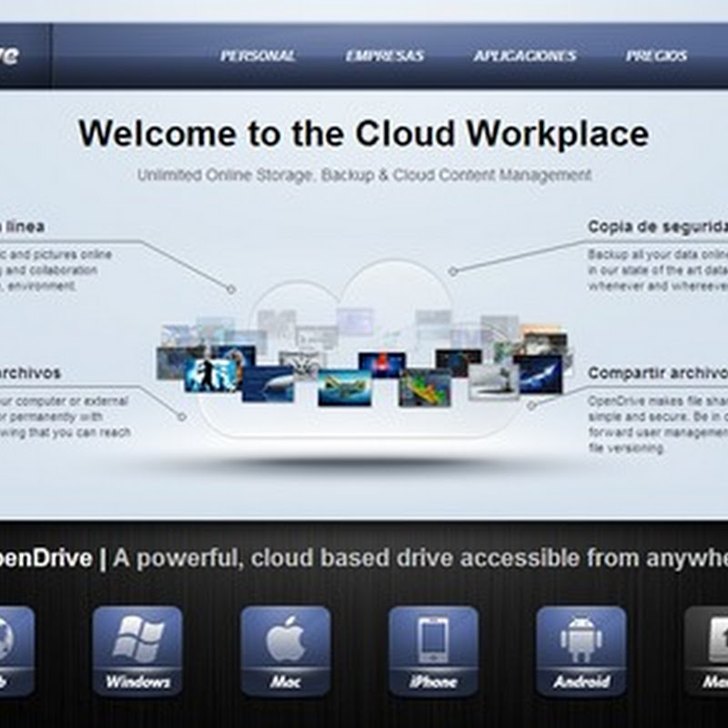The height and width of the screenshot is (728, 728).
Task: Open the Windows app download icon
Action: (x=137, y=650)
